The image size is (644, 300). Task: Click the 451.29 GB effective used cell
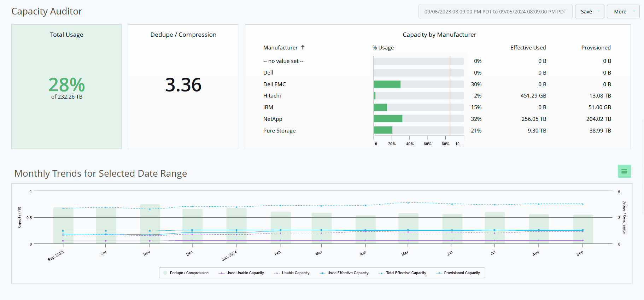click(533, 96)
